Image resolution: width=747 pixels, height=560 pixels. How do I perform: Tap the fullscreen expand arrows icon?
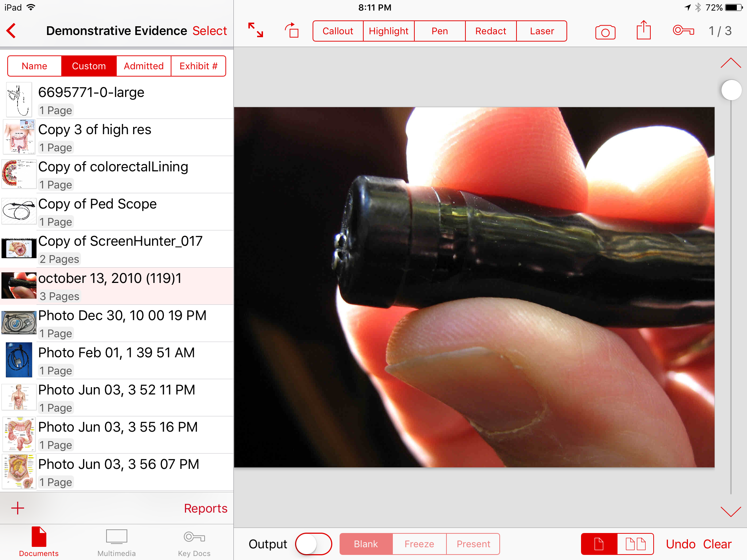pos(255,30)
